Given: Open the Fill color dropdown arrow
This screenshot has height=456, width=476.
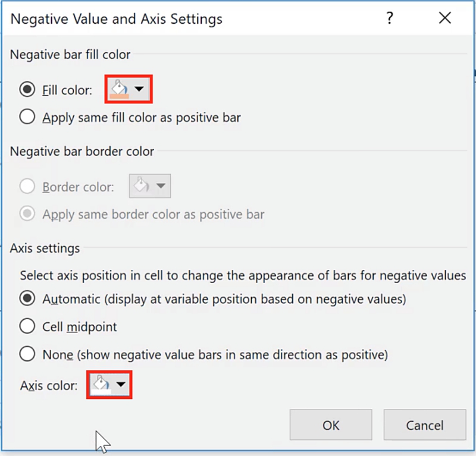Looking at the screenshot, I should 139,90.
